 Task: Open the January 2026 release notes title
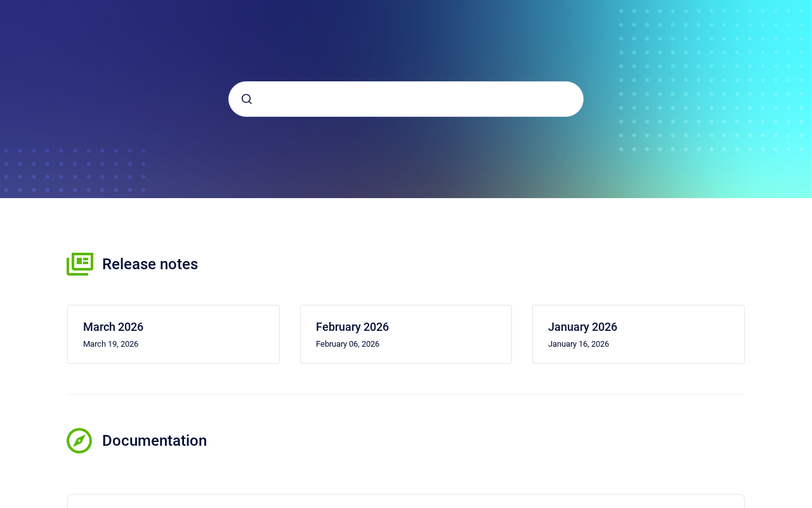click(582, 327)
